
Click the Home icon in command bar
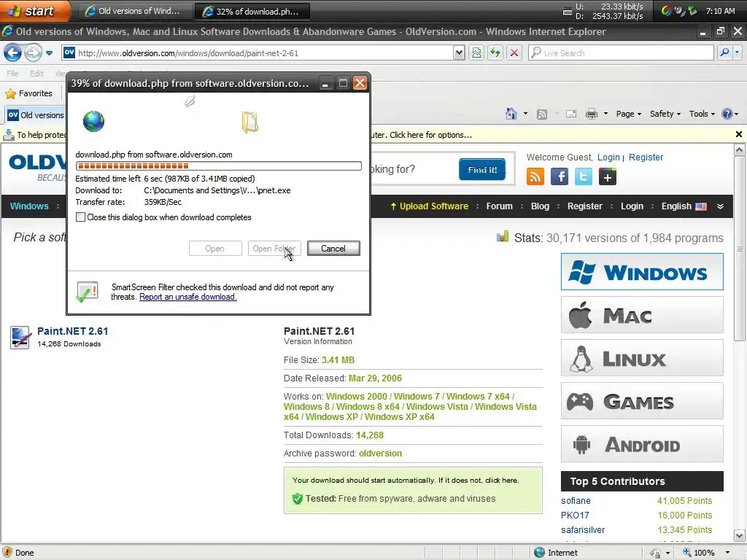click(x=511, y=114)
